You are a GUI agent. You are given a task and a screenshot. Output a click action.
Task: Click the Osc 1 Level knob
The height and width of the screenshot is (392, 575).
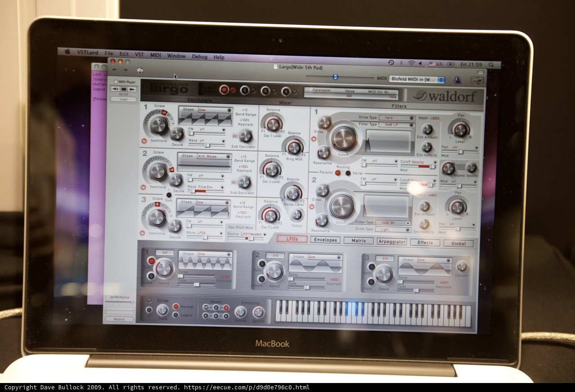tap(273, 124)
